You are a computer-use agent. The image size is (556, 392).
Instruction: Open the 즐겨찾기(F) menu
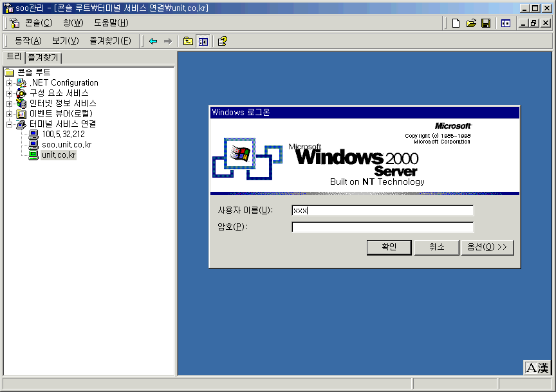[x=110, y=41]
